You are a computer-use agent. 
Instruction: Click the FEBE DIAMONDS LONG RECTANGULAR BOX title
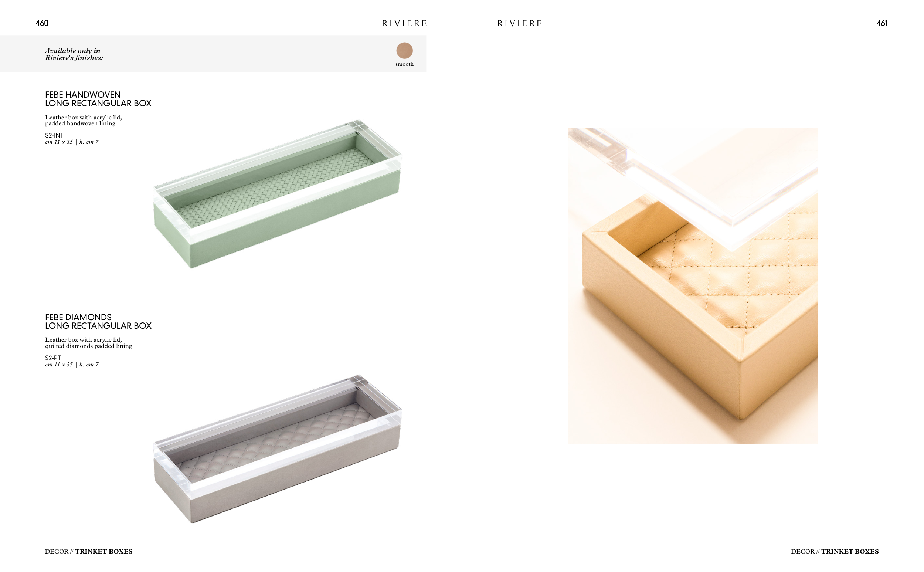[98, 321]
